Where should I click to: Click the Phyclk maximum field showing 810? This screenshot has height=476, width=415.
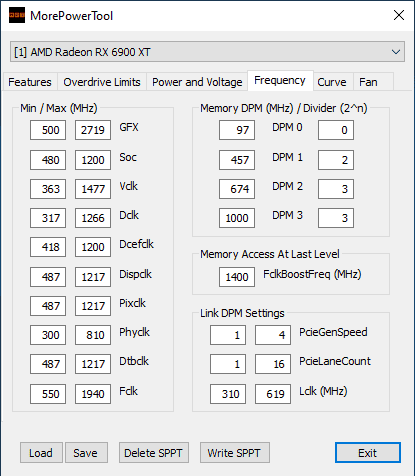click(93, 335)
